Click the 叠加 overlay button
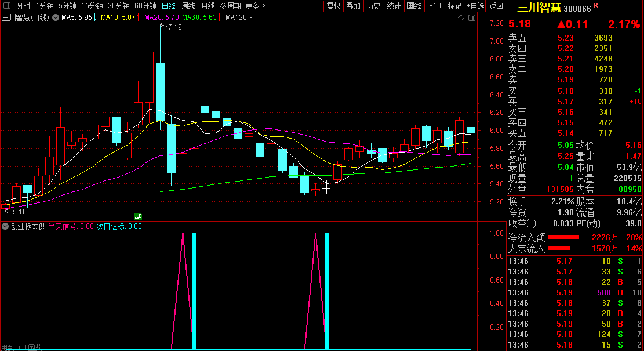The width and height of the screenshot is (644, 351). click(353, 6)
